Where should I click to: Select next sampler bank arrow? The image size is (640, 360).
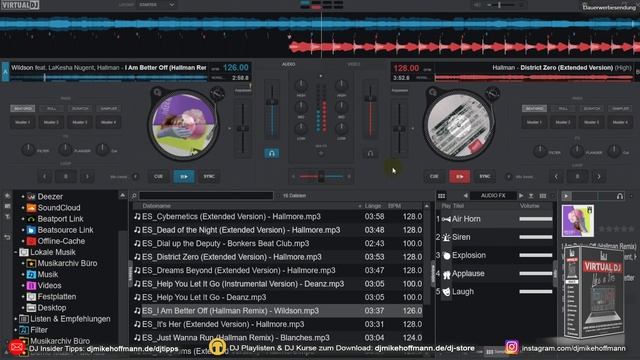[x=521, y=196]
